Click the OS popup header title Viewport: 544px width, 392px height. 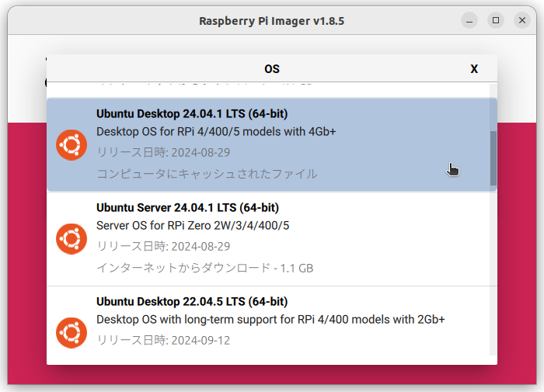click(x=272, y=69)
